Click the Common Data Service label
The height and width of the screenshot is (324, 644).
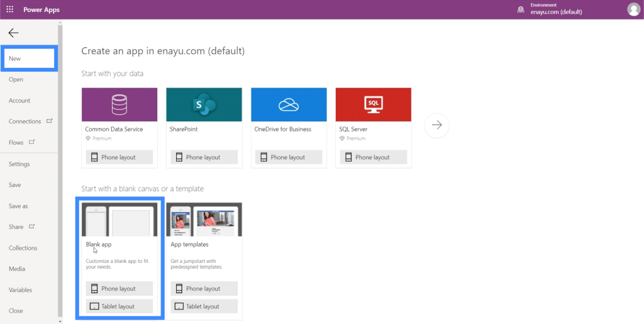[114, 129]
